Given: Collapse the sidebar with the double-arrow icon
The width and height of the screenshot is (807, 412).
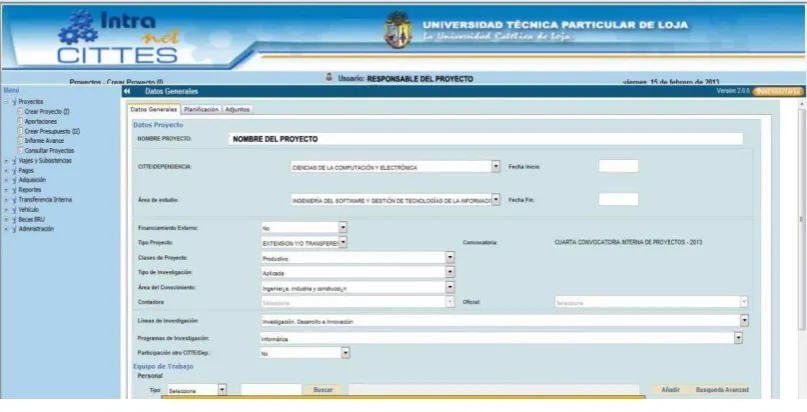Looking at the screenshot, I should (x=127, y=92).
